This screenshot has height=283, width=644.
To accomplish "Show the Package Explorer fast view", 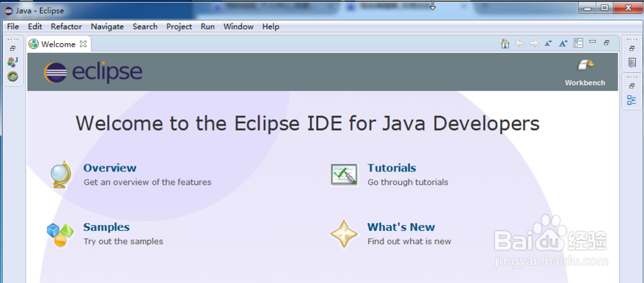I will point(13,62).
